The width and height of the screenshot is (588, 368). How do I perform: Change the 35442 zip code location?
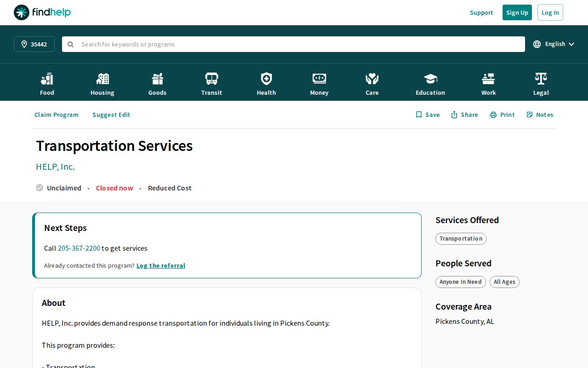click(34, 44)
